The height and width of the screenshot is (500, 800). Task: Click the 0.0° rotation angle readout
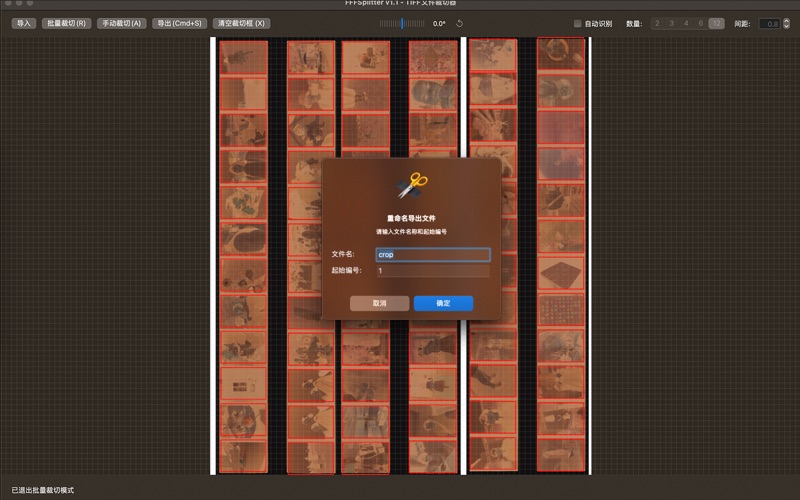pyautogui.click(x=439, y=23)
